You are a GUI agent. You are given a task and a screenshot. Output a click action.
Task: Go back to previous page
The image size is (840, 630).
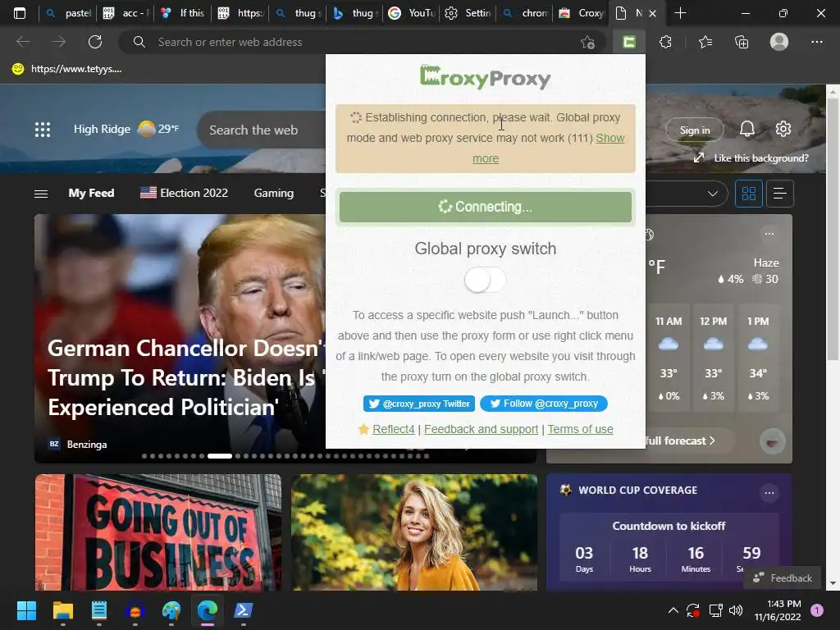(x=23, y=42)
